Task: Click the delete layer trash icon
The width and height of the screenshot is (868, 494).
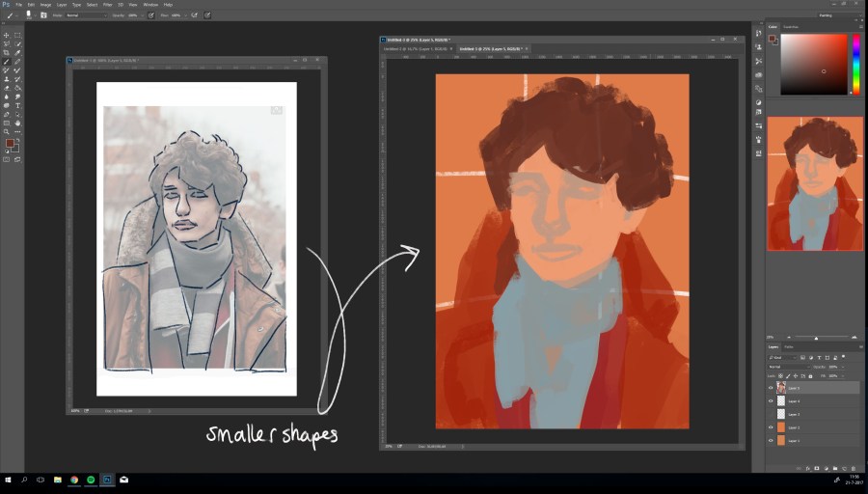Action: tap(854, 468)
